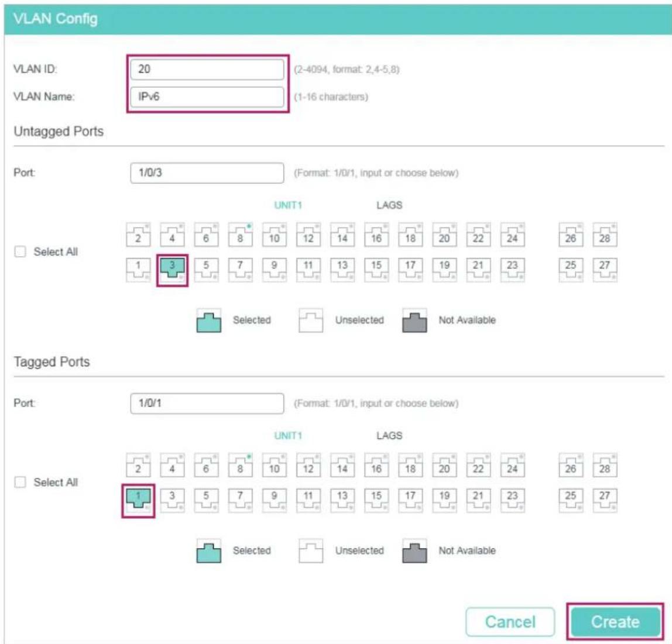Select port 17 in Tagged Ports
The height and width of the screenshot is (644, 672).
(x=410, y=501)
